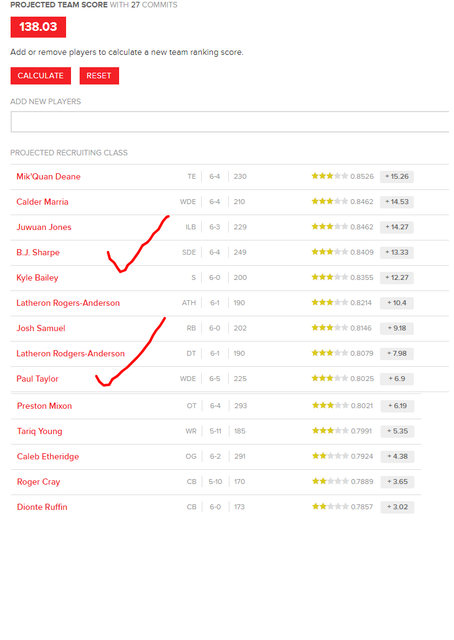Click the star rating for Tariq Young
454x640 pixels.
pyautogui.click(x=330, y=431)
